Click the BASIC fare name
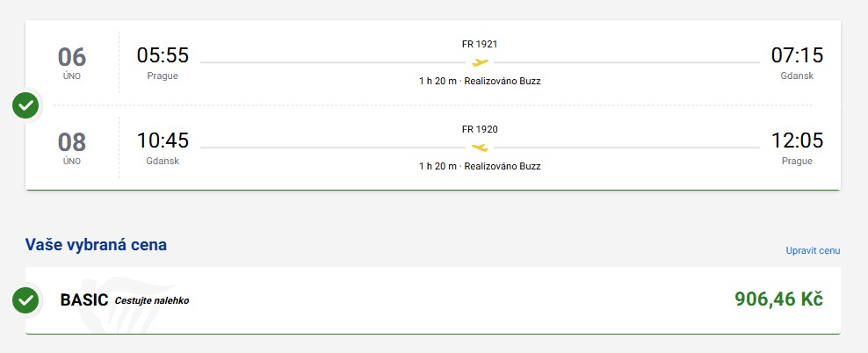The height and width of the screenshot is (353, 868). click(83, 300)
